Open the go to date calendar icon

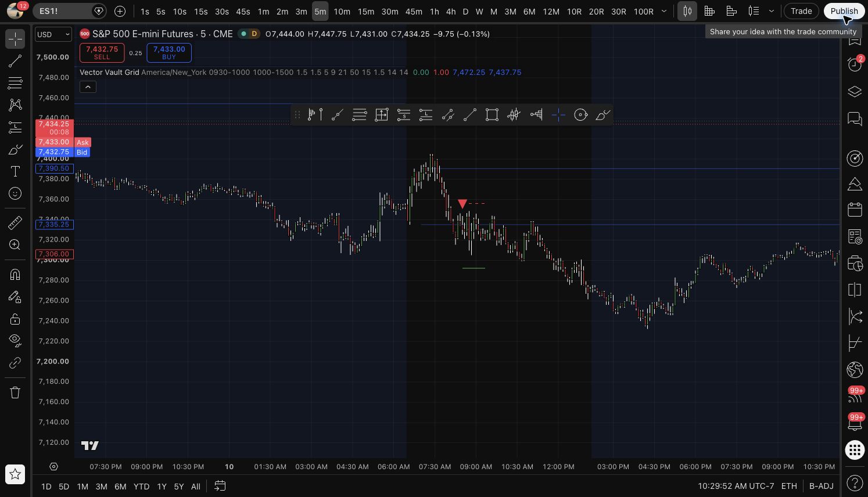(x=220, y=486)
